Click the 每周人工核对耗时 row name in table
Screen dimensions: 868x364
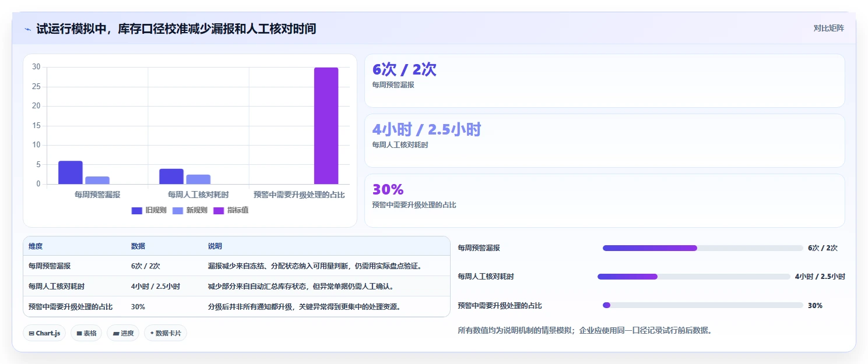tap(57, 286)
